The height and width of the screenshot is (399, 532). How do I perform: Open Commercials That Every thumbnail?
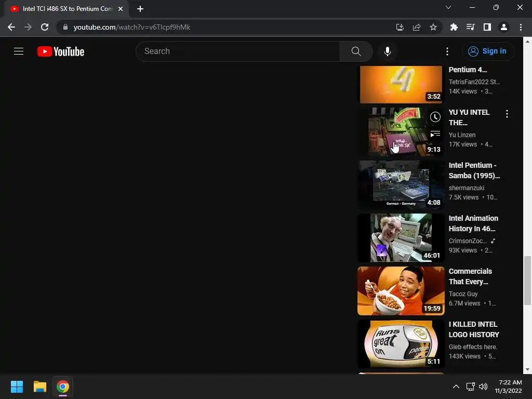pyautogui.click(x=401, y=291)
